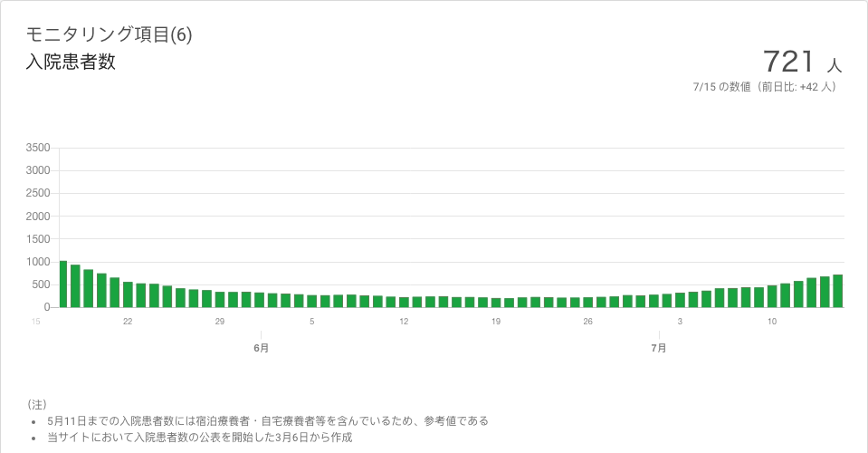868x453 pixels.
Task: Click the 3500 y-axis label
Action: point(38,148)
